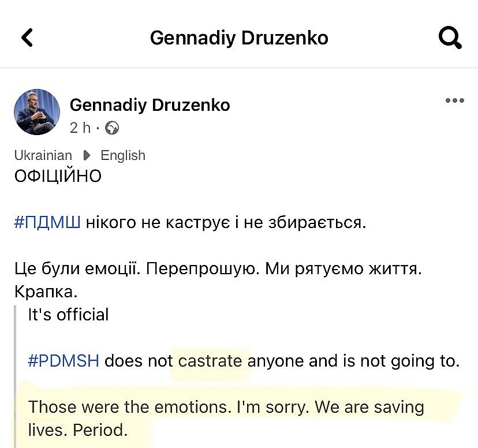This screenshot has height=448, width=478.
Task: Open the #ПДМШ hashtag
Action: [x=47, y=222]
